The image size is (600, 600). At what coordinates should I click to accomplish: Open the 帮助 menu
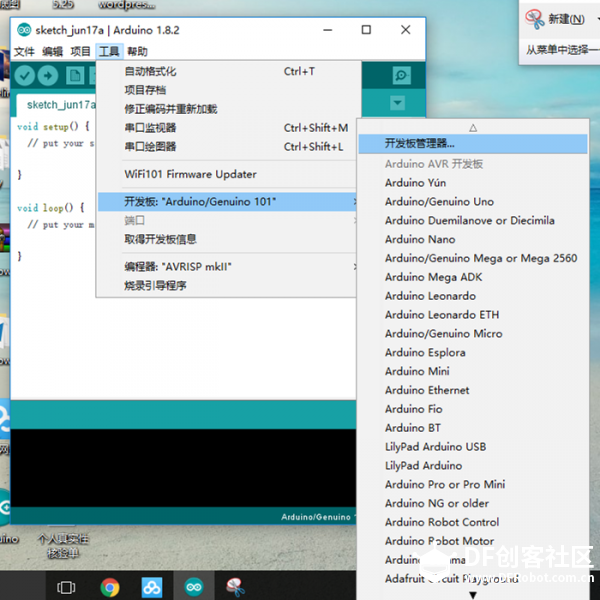[x=137, y=51]
